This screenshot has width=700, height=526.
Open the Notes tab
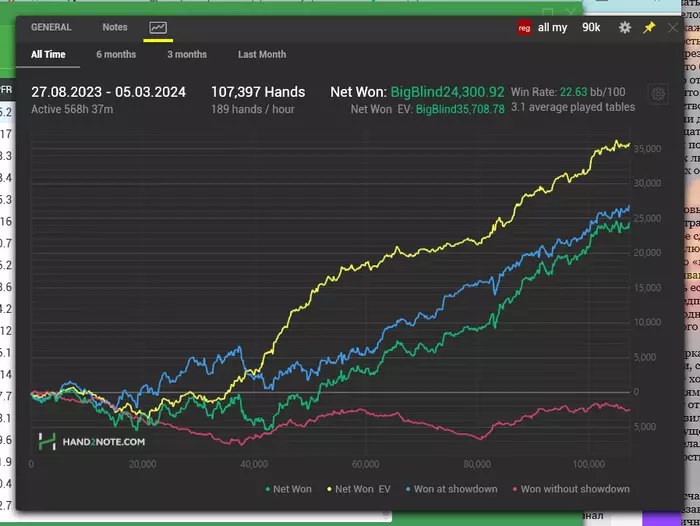(x=115, y=27)
